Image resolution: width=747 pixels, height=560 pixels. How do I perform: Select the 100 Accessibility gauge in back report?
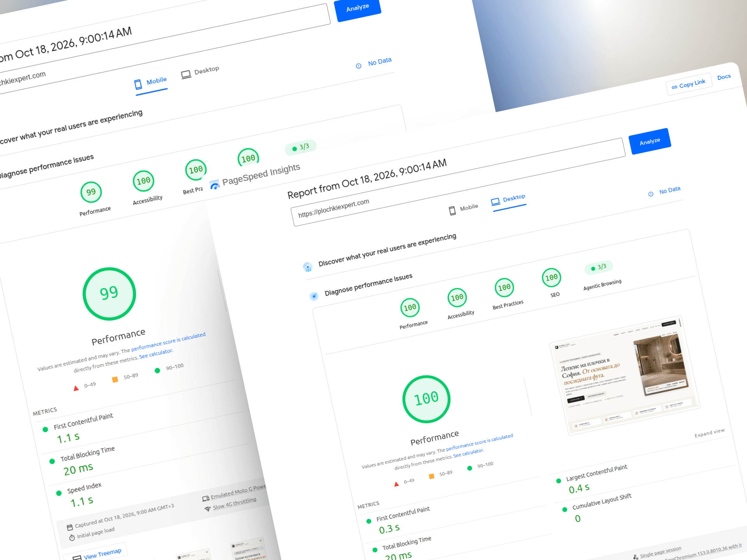point(144,181)
